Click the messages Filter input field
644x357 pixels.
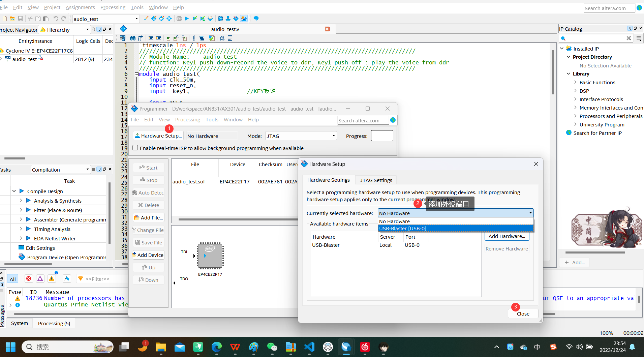(x=102, y=279)
